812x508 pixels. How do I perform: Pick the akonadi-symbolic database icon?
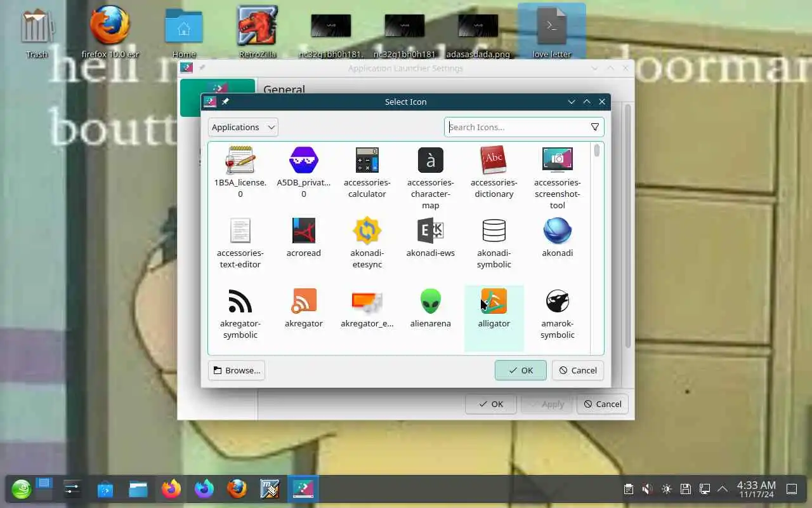coord(494,242)
